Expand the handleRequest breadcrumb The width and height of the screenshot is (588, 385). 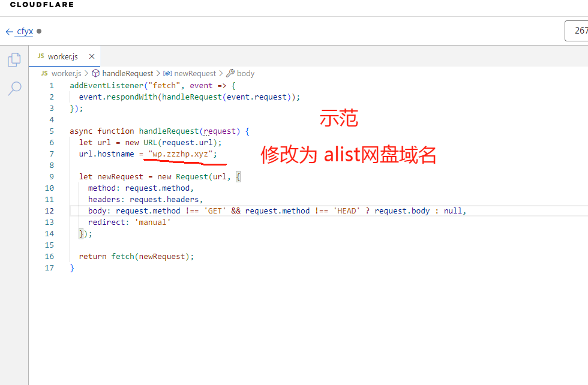127,73
